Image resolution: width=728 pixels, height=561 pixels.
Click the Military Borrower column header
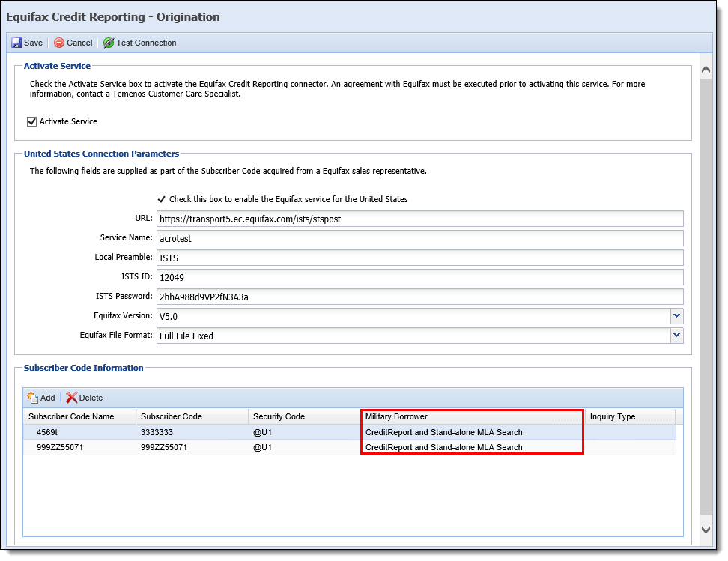473,416
